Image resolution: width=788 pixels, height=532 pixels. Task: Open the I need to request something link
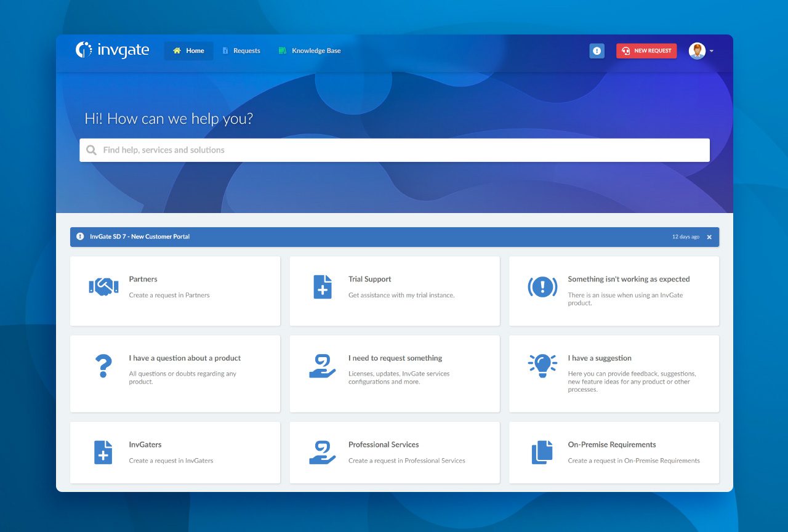395,358
